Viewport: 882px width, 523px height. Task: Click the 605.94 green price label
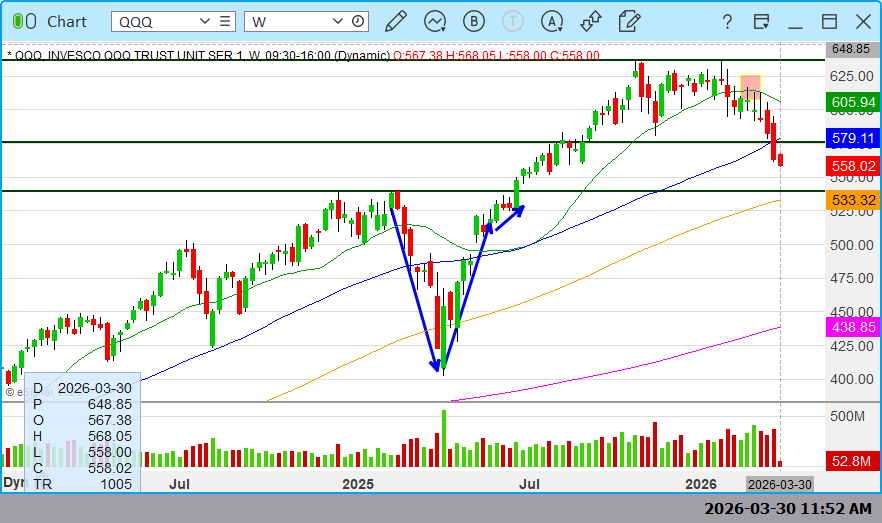coord(853,102)
